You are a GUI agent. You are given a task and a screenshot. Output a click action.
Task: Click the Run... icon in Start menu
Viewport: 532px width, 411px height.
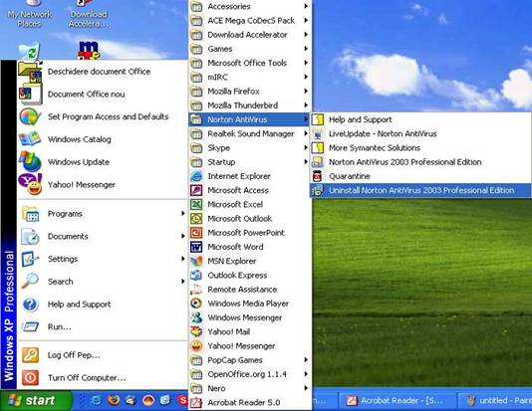tap(30, 326)
